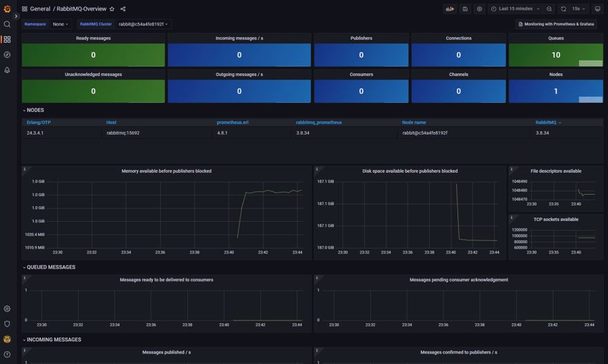608x364 pixels.
Task: Open Nodes stat panel title menu
Action: [x=556, y=75]
